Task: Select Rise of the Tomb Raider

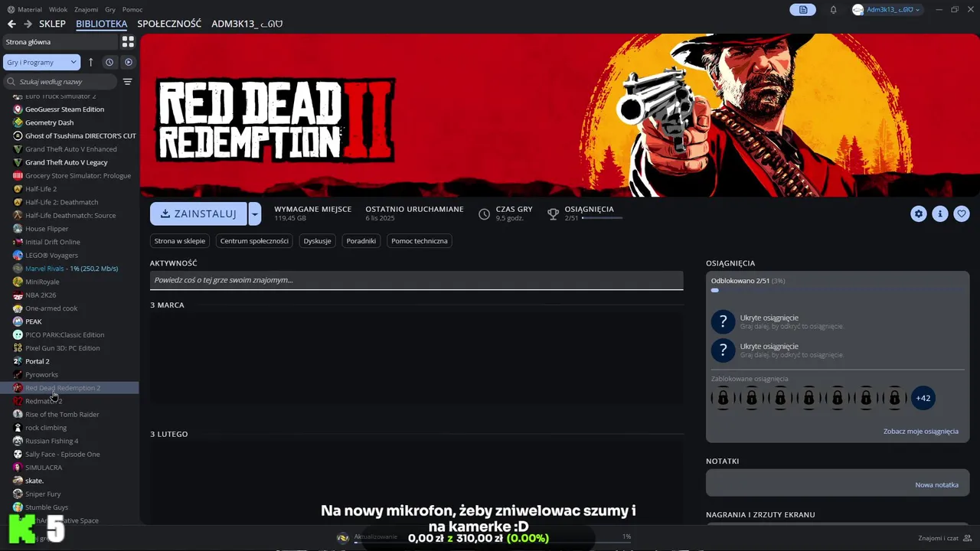Action: 70,414
